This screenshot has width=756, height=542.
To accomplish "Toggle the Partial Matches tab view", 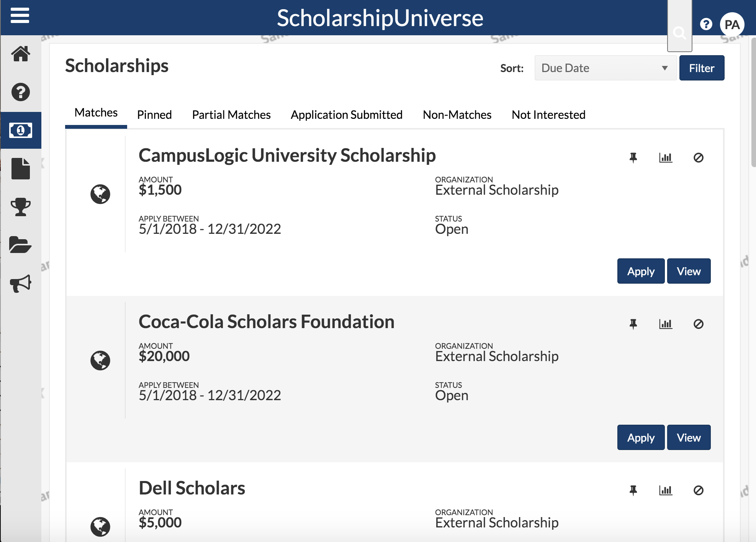I will pyautogui.click(x=231, y=114).
